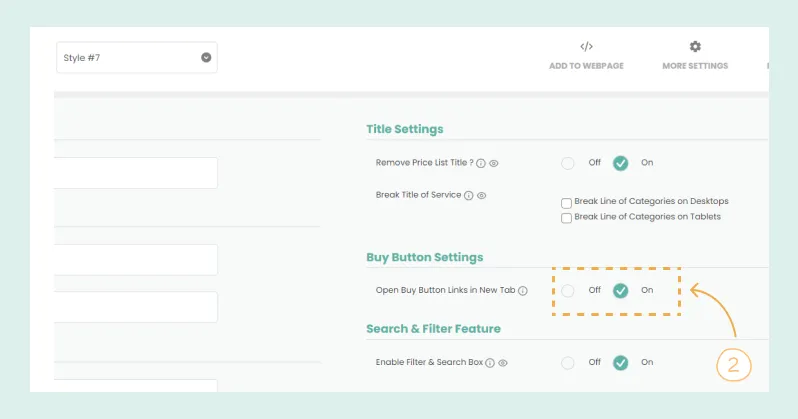
Task: Click the Style #7 dropdown arrow icon
Action: point(206,58)
